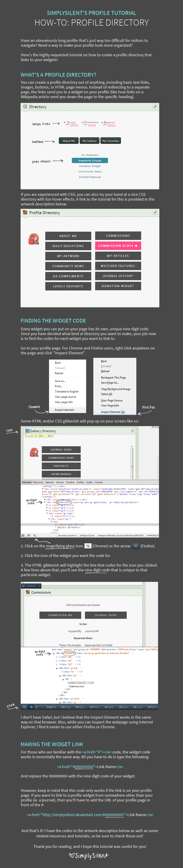Select Donation Widget in page menu

pyautogui.click(x=90, y=166)
